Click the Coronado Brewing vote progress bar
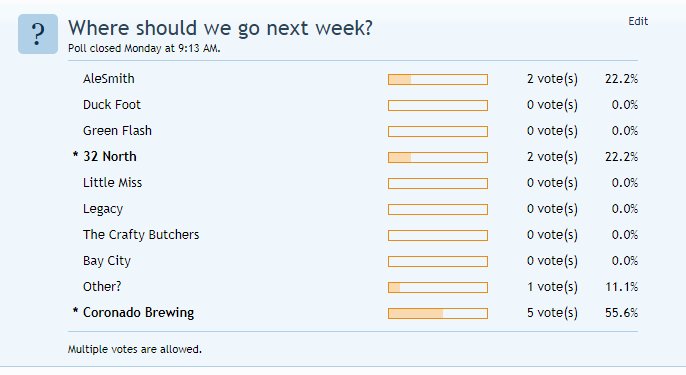Screen dimensions: 686x375 coord(438,313)
